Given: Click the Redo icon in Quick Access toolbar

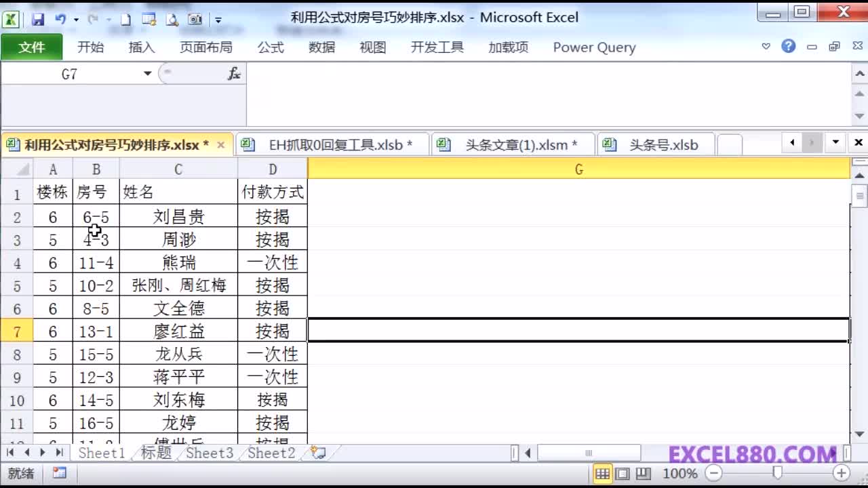Looking at the screenshot, I should (x=94, y=19).
